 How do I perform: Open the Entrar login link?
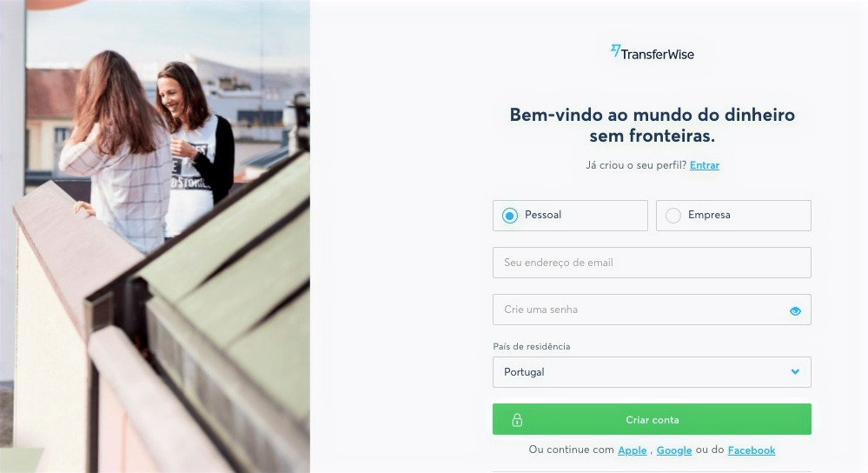tap(704, 165)
